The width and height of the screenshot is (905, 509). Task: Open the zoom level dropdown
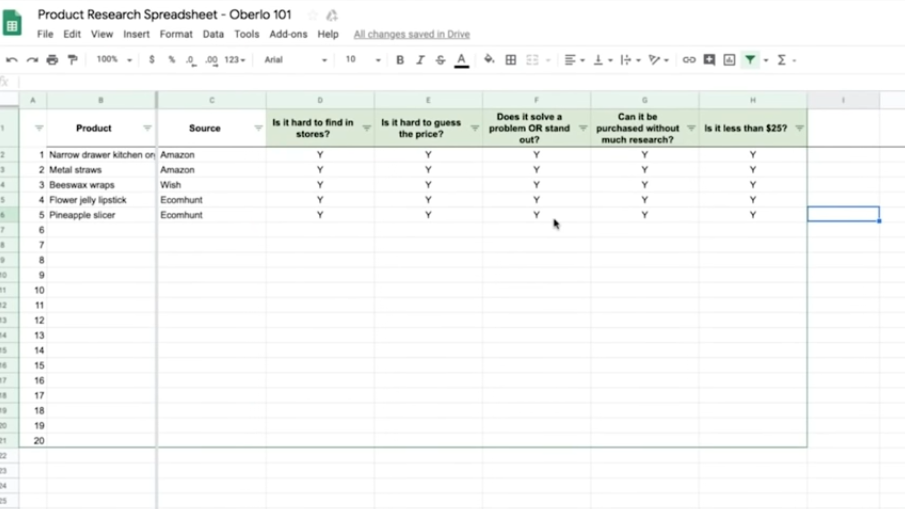coord(114,60)
